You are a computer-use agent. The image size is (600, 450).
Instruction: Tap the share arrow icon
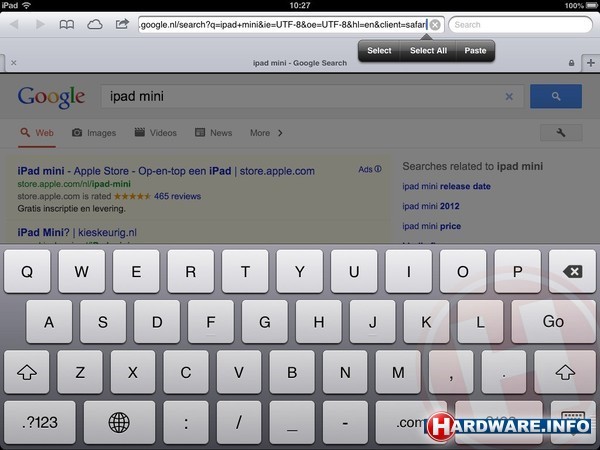[122, 24]
